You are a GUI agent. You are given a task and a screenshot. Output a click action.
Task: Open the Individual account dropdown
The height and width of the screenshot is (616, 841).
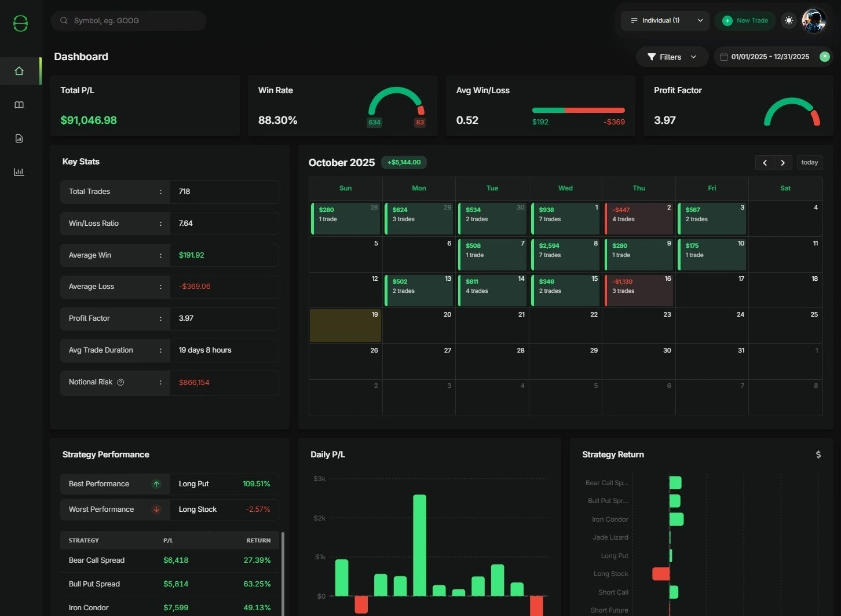tap(664, 20)
